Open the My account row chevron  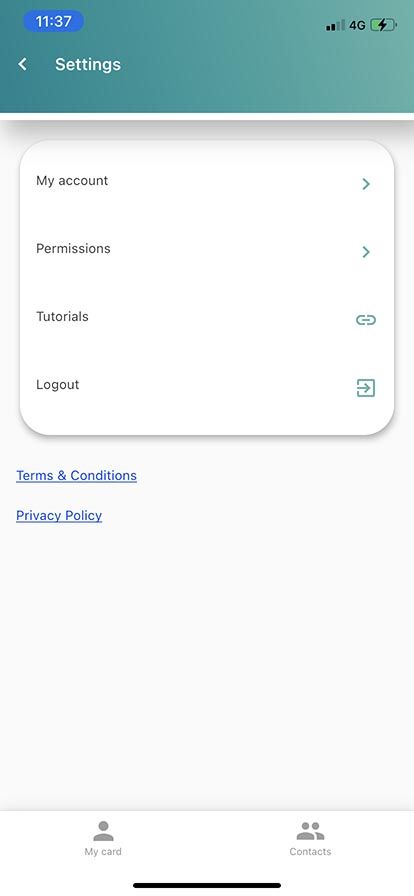366,184
